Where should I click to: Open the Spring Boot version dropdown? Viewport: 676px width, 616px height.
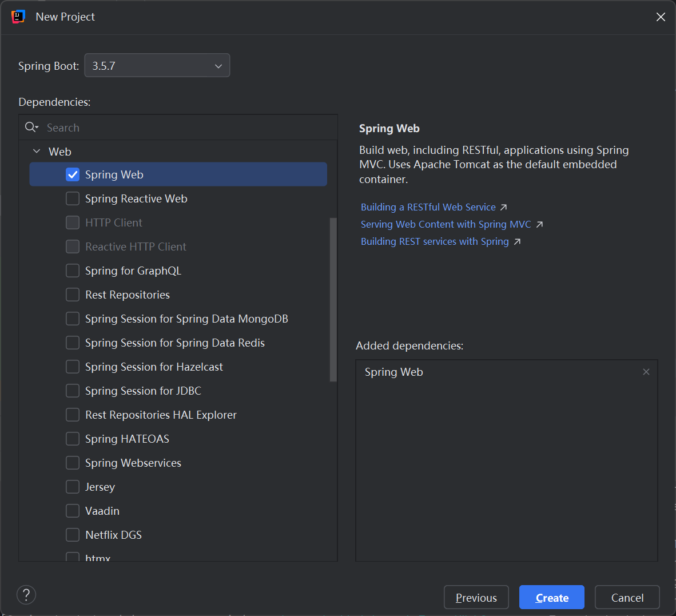click(x=157, y=66)
